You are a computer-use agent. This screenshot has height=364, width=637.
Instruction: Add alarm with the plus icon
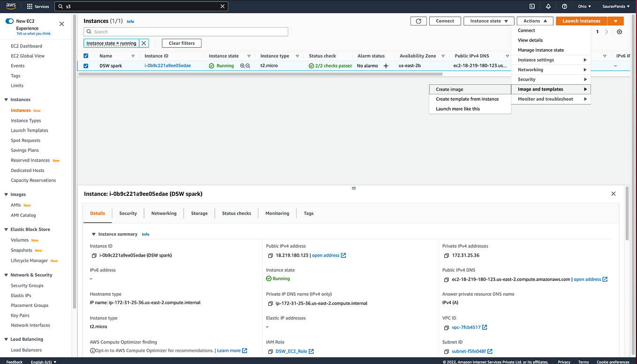pos(386,66)
